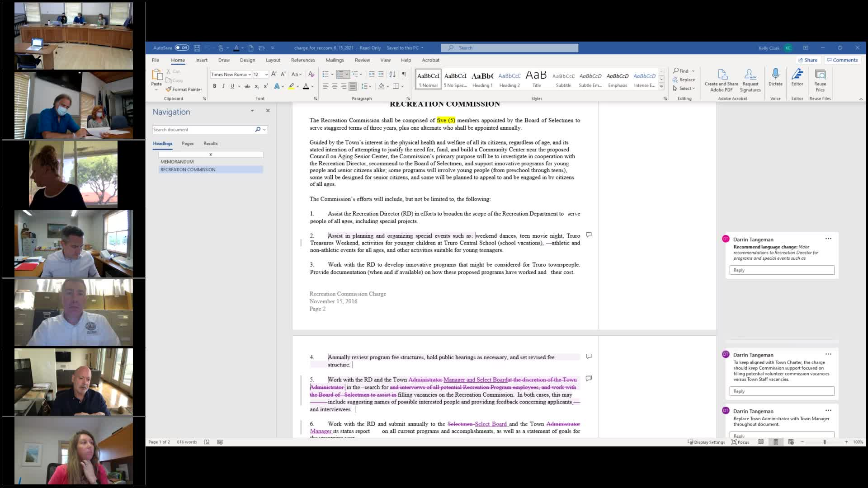Viewport: 868px width, 488px height.
Task: Click the Reuse Files icon
Action: tap(820, 75)
